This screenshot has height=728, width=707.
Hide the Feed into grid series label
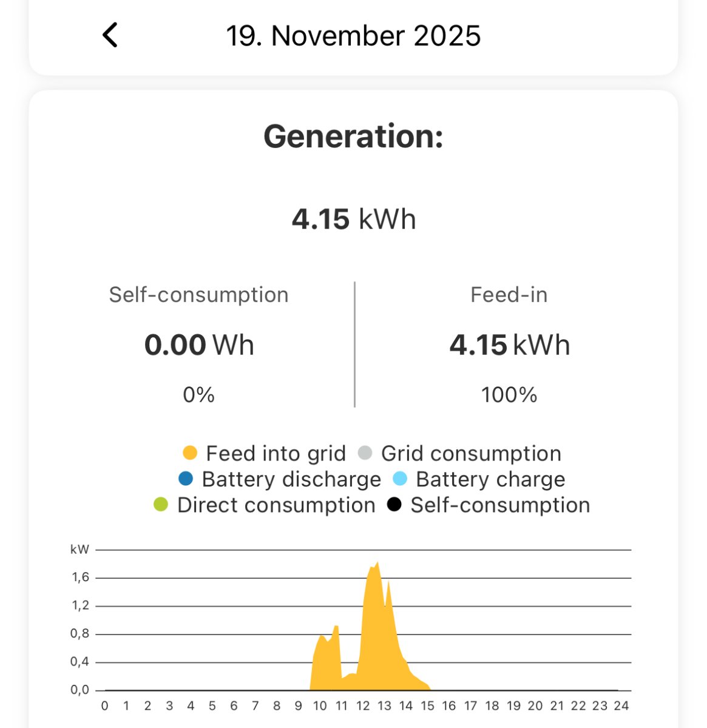point(276,453)
